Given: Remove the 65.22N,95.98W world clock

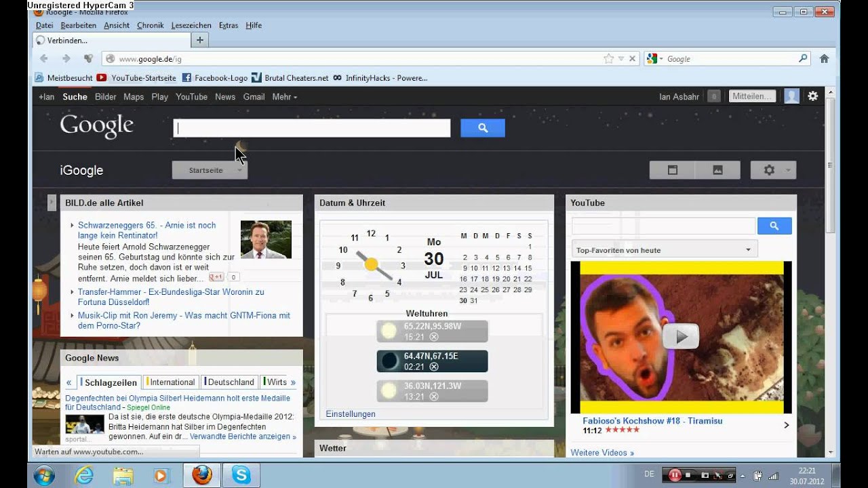Looking at the screenshot, I should point(434,337).
